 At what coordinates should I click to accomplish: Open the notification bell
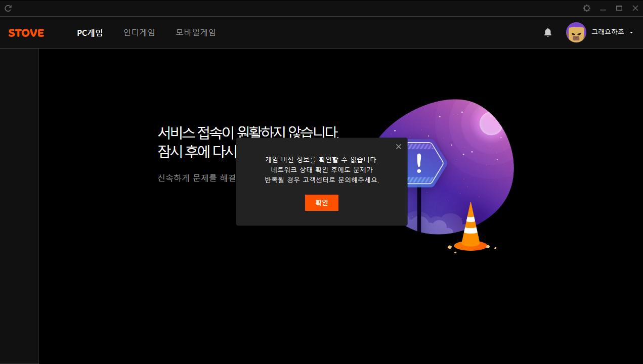(x=548, y=32)
